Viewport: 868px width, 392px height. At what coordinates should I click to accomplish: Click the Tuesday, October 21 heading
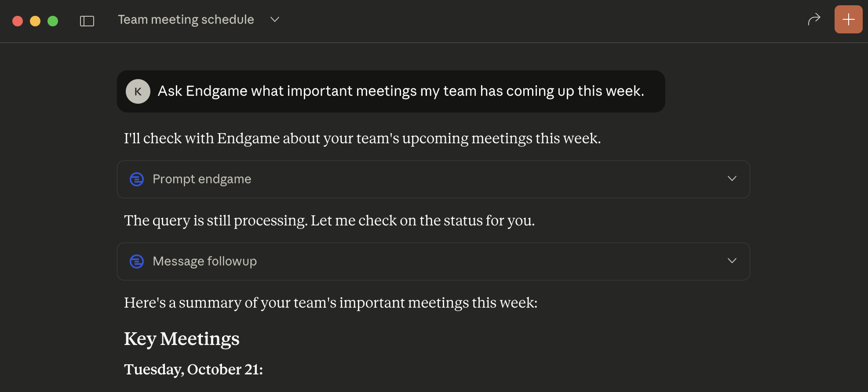coord(193,370)
